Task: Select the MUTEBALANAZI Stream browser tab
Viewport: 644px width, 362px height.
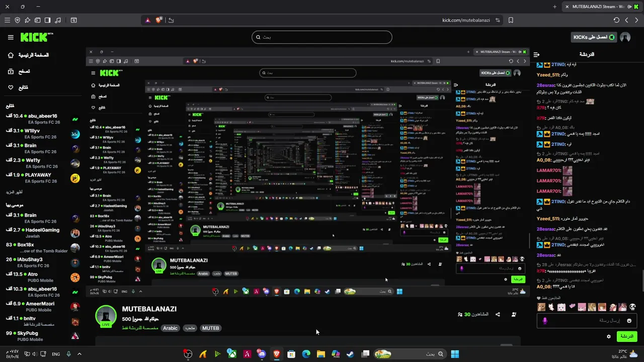Action: pos(601,7)
